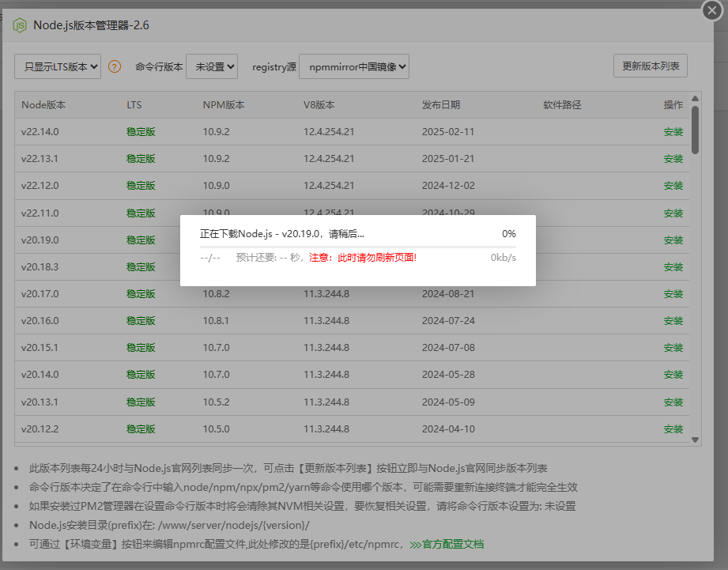Click the v22.14.0 version cell
This screenshot has height=570, width=728.
40,132
